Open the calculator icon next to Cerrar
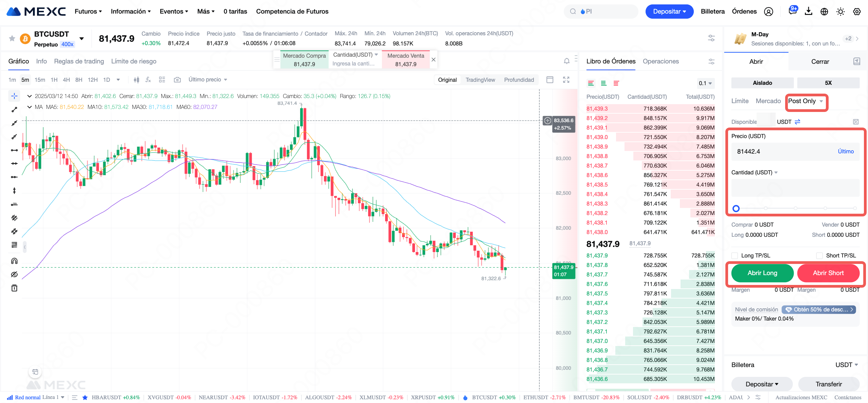Image resolution: width=868 pixels, height=403 pixels. (857, 61)
